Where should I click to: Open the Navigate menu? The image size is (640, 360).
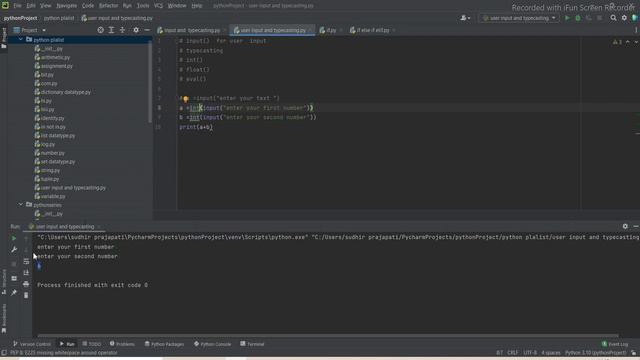click(x=67, y=6)
